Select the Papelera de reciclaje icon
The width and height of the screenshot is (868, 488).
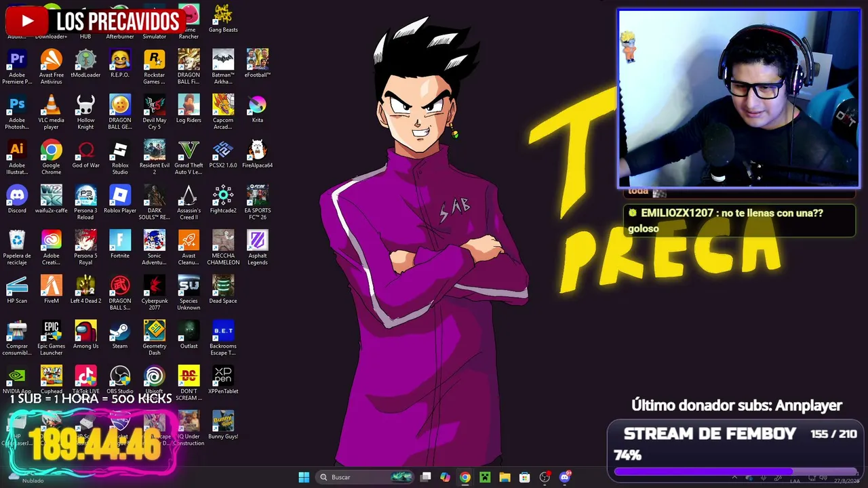(x=17, y=247)
